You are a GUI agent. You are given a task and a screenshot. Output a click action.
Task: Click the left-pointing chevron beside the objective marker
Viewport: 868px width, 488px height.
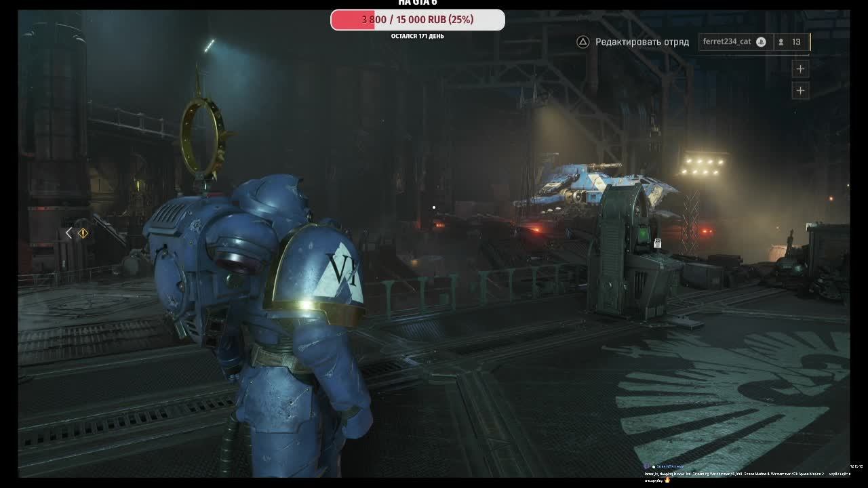[x=68, y=233]
